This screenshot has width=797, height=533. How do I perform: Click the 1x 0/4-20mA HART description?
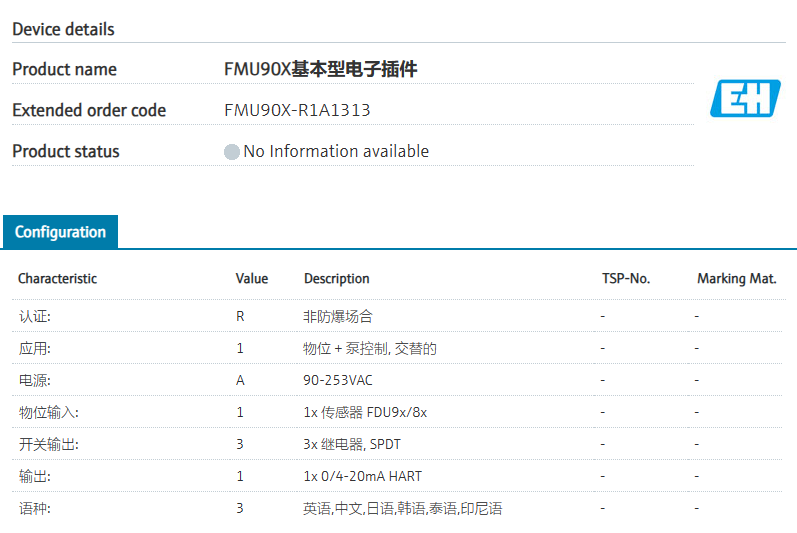coord(361,476)
